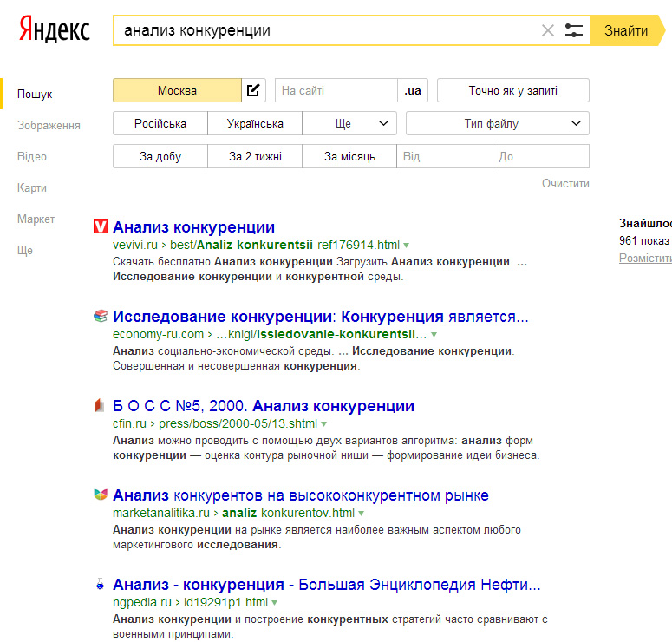Click the Розмістити link on right
672x642 pixels.
coord(645,258)
